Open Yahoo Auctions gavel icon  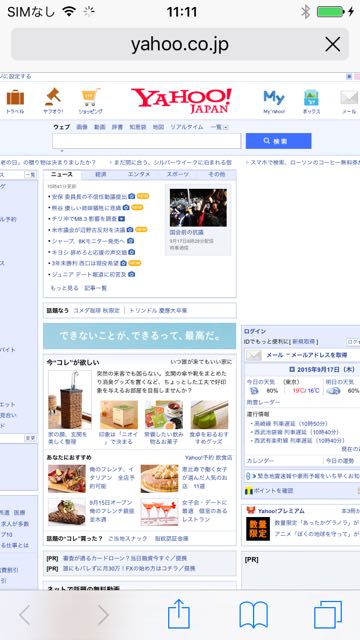pyautogui.click(x=53, y=96)
